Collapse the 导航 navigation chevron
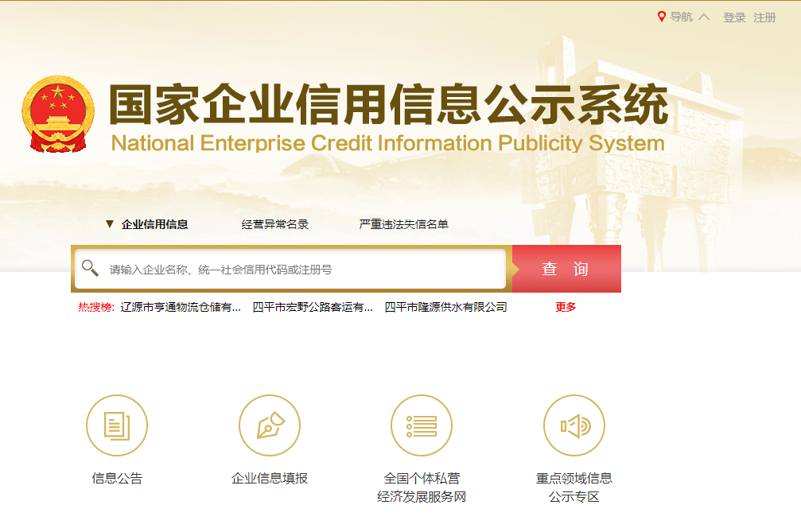The width and height of the screenshot is (801, 532). coord(705,15)
